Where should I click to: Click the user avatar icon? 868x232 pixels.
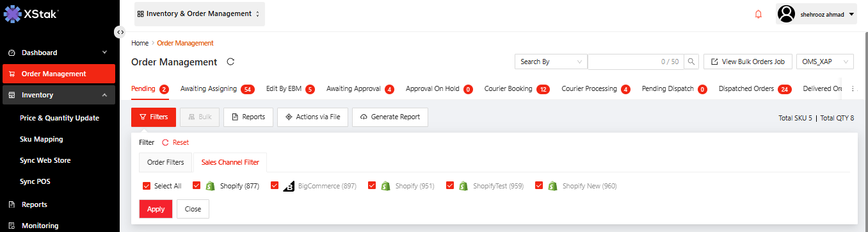[787, 14]
